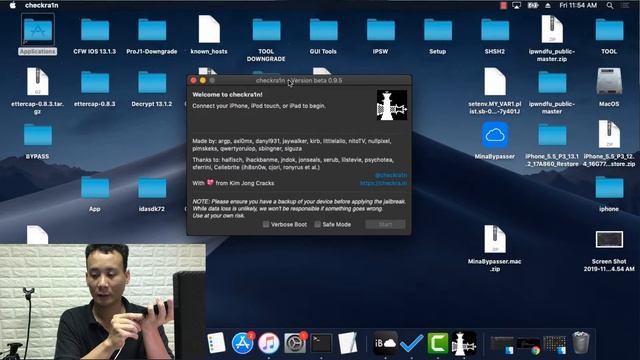
Task: Open the checkra1n menu in menu bar
Action: coord(42,5)
